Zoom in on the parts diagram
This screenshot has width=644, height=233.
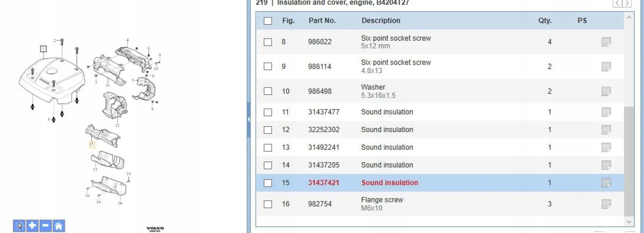32,226
